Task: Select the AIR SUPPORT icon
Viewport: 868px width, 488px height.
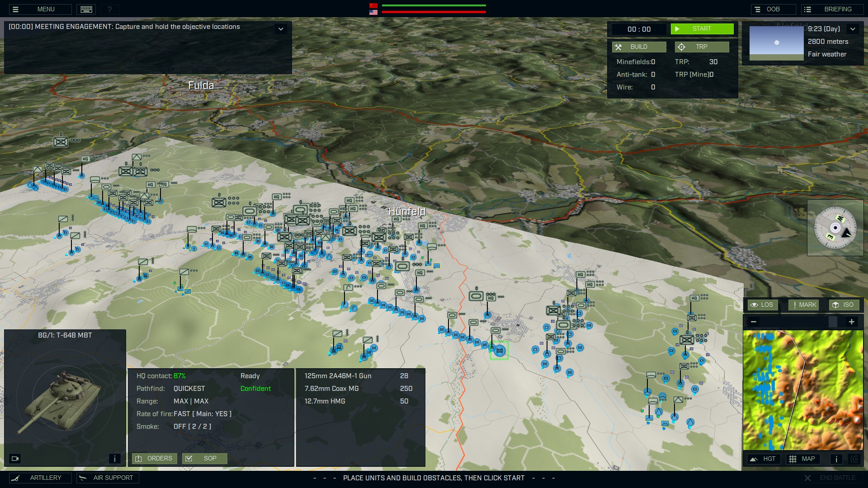Action: tap(107, 478)
